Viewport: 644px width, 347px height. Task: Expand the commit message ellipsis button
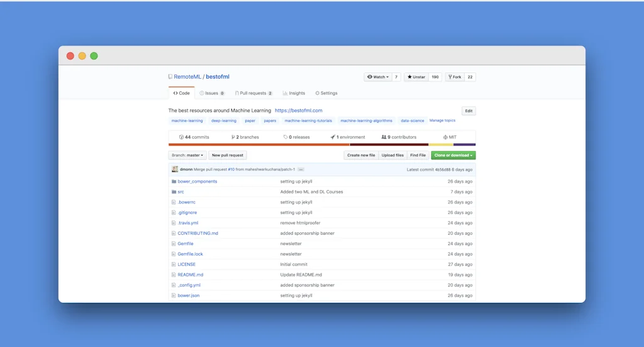(301, 169)
